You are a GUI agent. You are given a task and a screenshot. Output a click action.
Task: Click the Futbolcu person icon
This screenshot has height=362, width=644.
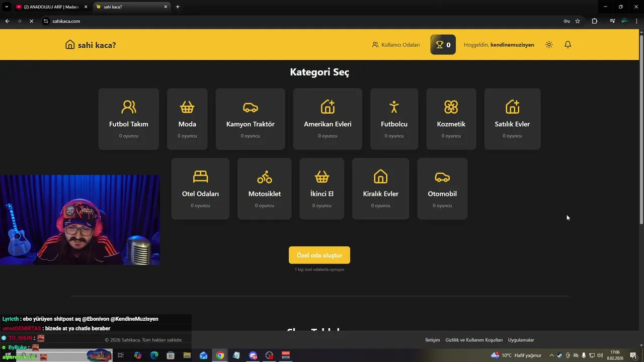pos(394,107)
